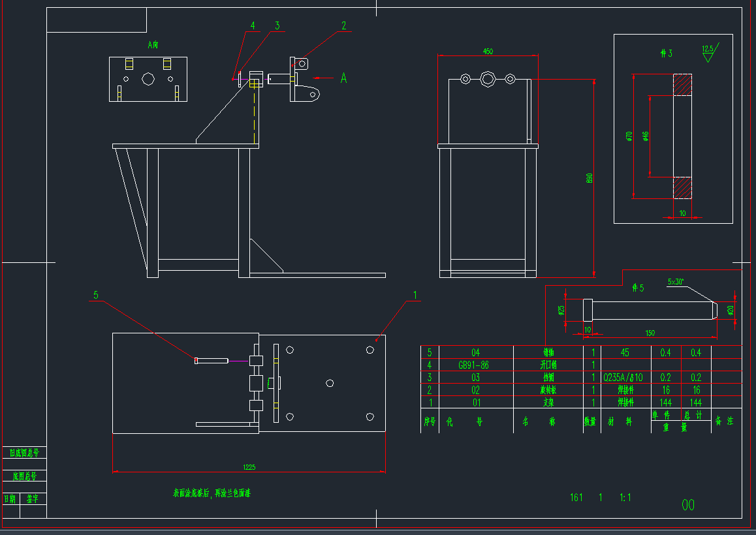The width and height of the screenshot is (756, 535).
Task: Select the large center hole in A向 view
Action: 148,79
